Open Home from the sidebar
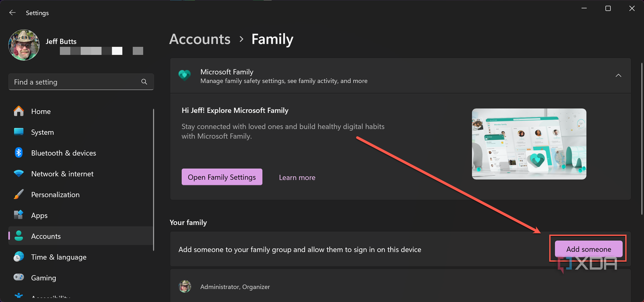This screenshot has height=302, width=644. [x=81, y=112]
